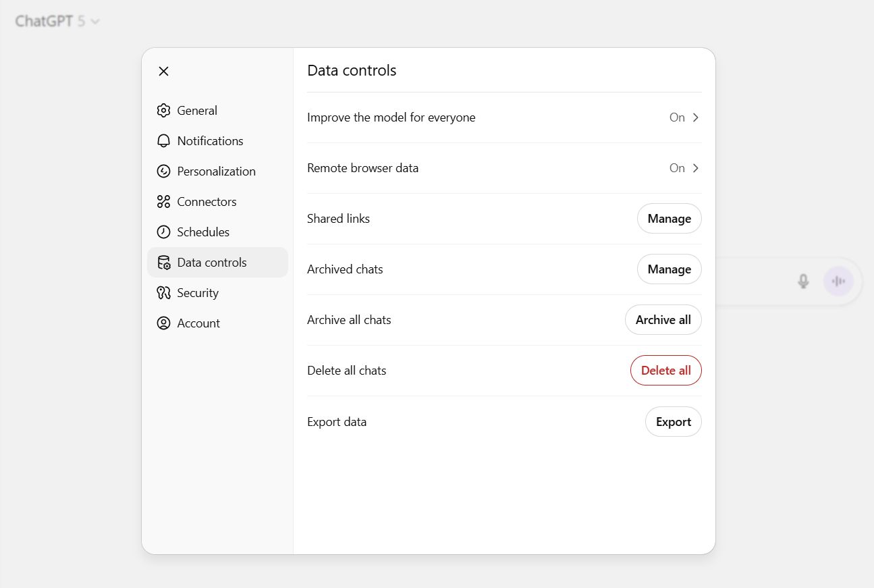Click the Shared links label
This screenshot has height=588, width=874.
tap(339, 219)
